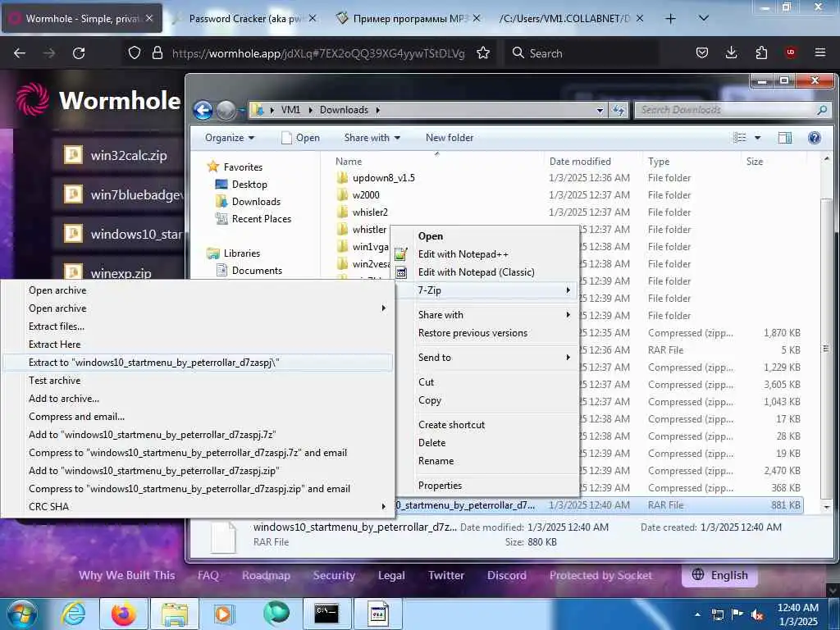Switch to the Password Cracker tab
This screenshot has height=630, width=840.
pos(244,18)
